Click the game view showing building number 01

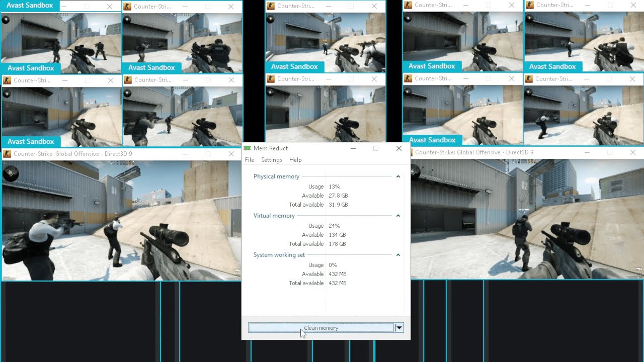122,220
